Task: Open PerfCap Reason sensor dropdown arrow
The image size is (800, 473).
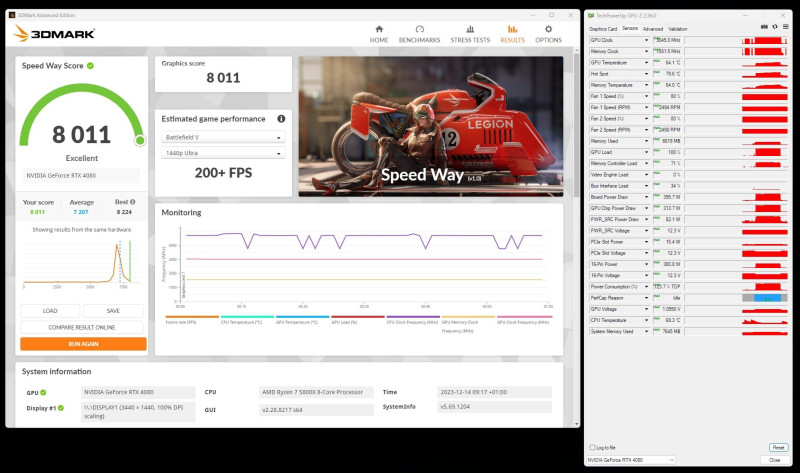Action: coord(646,298)
